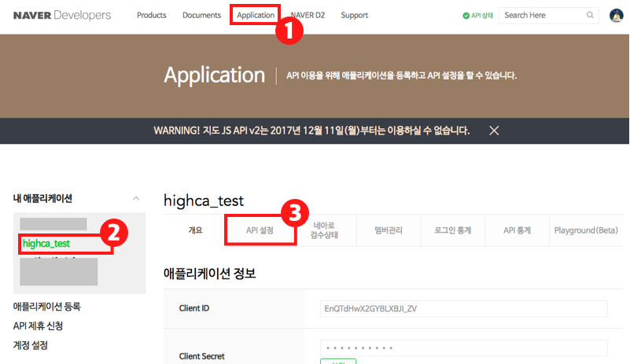Go to the Application menu
Image resolution: width=630 pixels, height=364 pixels.
coord(256,15)
